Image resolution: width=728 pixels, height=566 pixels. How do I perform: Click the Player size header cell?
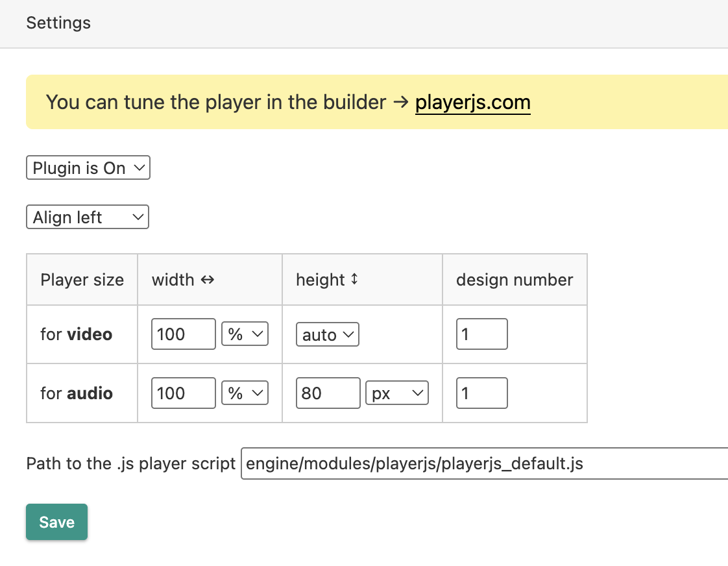[x=82, y=280]
